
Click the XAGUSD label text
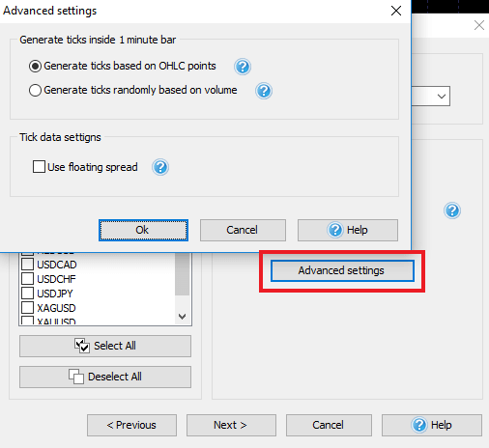56,308
